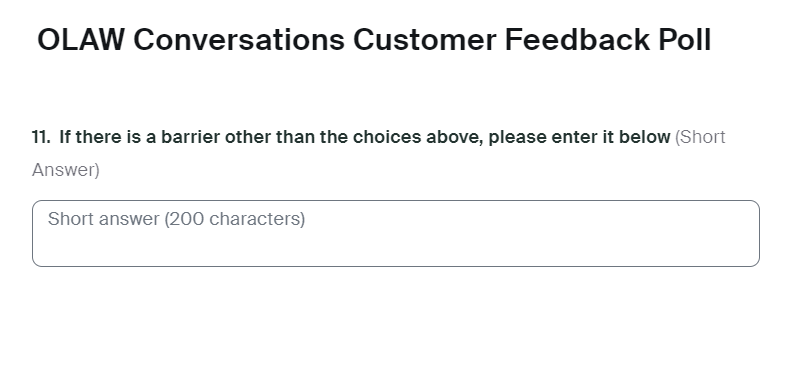Click into the short answer text box

396,233
